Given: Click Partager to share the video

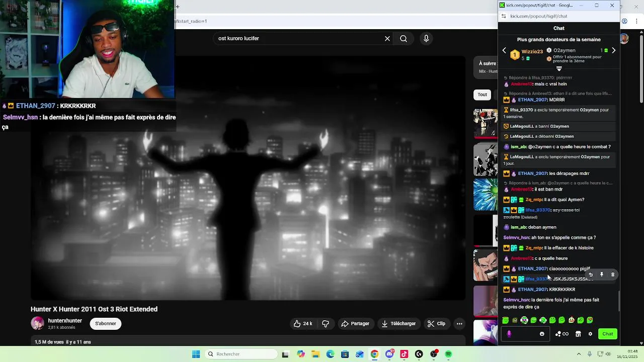Looking at the screenshot, I should pos(355,324).
